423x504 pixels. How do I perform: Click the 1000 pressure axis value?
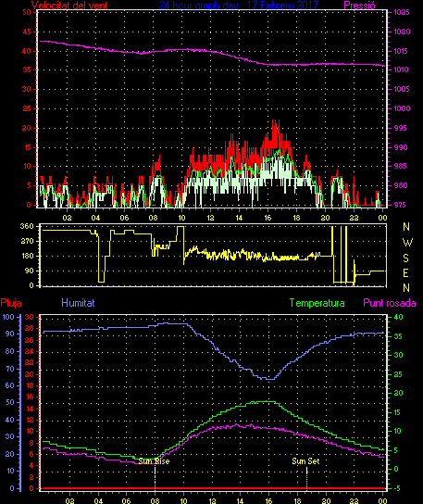coord(402,108)
